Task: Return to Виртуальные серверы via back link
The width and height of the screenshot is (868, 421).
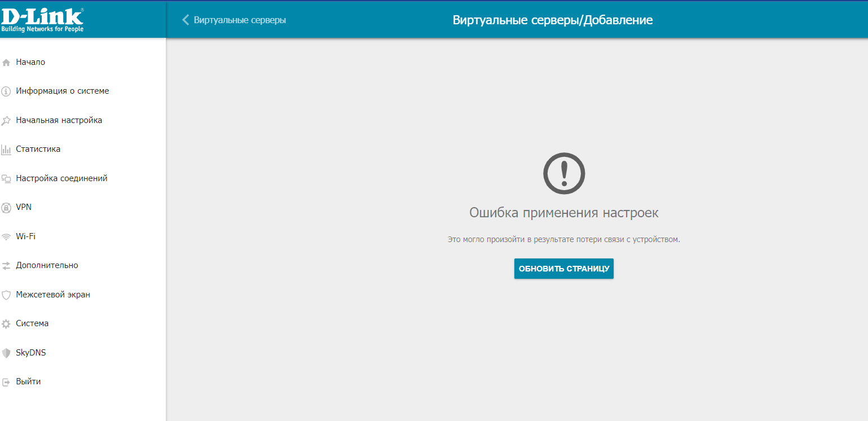Action: coord(240,20)
